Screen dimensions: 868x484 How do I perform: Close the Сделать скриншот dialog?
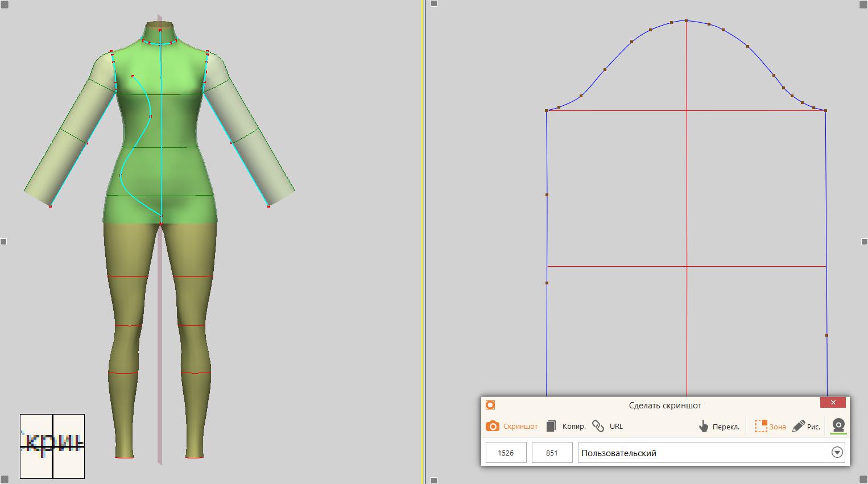click(x=833, y=403)
